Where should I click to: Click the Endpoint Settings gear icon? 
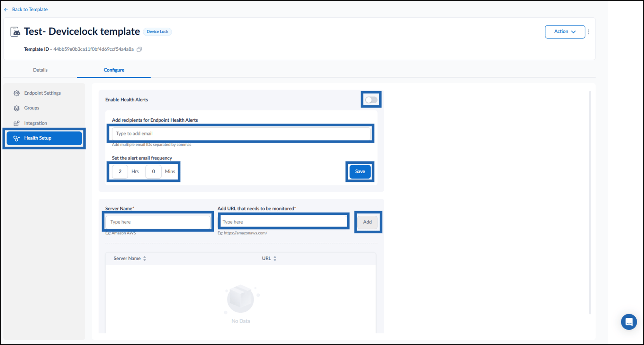17,93
